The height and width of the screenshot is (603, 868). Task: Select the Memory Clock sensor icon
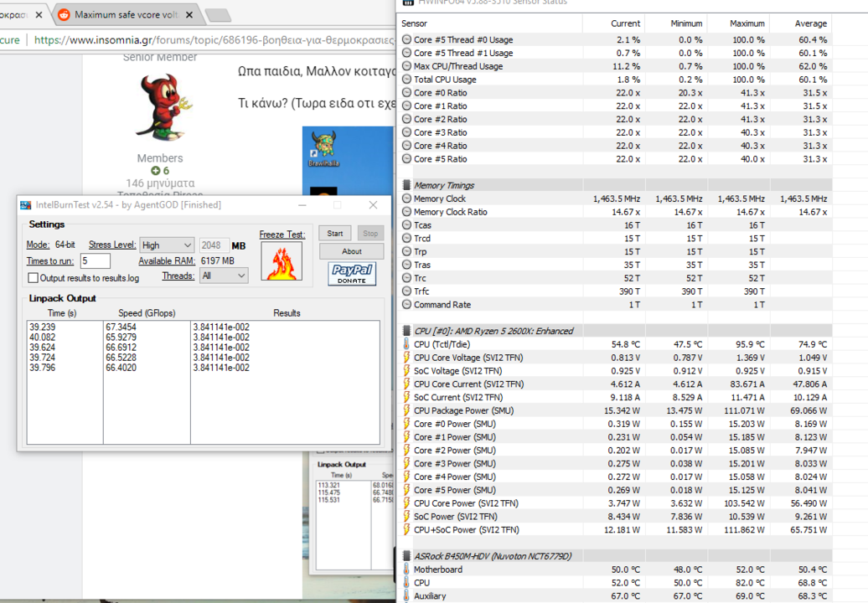point(407,198)
